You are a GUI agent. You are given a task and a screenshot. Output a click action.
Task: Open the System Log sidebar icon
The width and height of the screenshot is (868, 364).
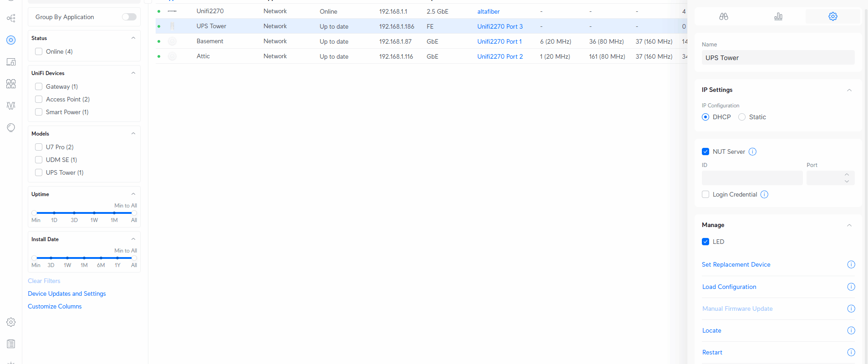point(11,344)
